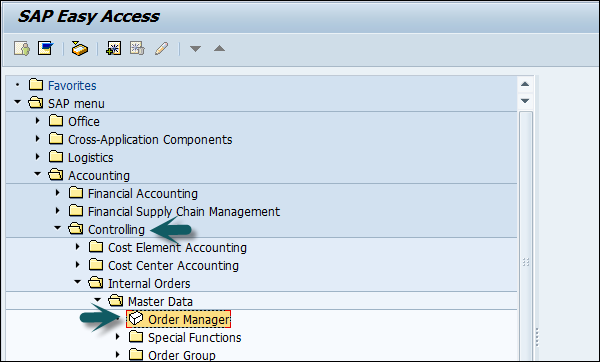Click Add to Favorites toolbar icon

point(114,49)
